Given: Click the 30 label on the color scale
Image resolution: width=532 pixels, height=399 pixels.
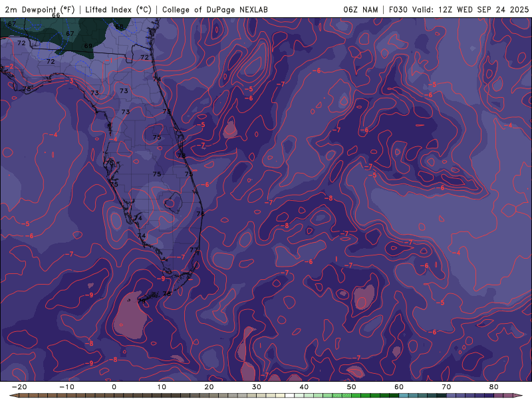Looking at the screenshot, I should coord(257,387).
